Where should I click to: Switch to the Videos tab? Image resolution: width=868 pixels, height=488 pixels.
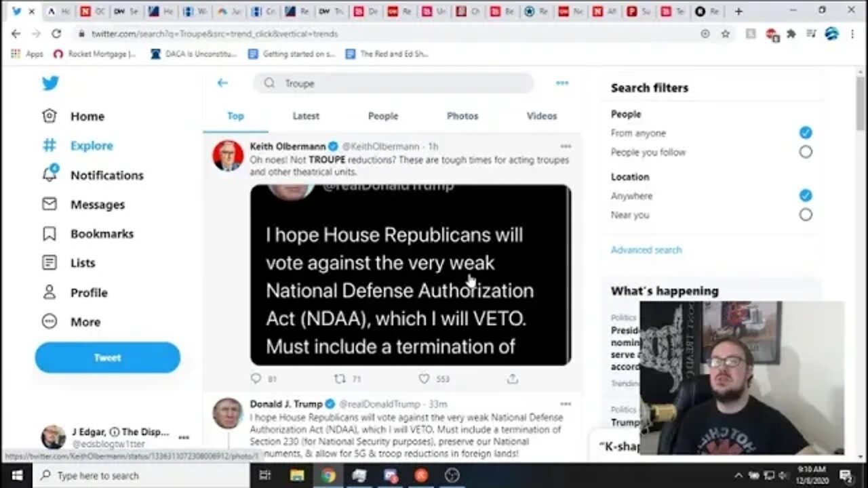[x=542, y=116]
